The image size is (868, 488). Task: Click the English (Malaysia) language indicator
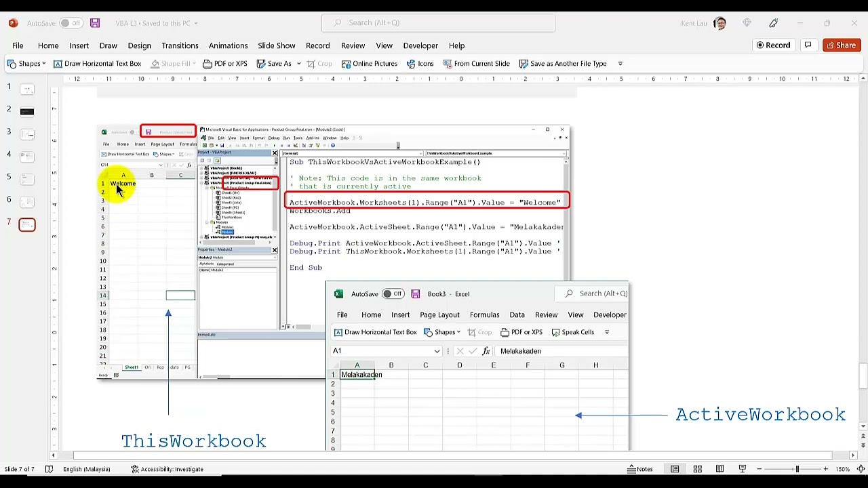coord(86,469)
